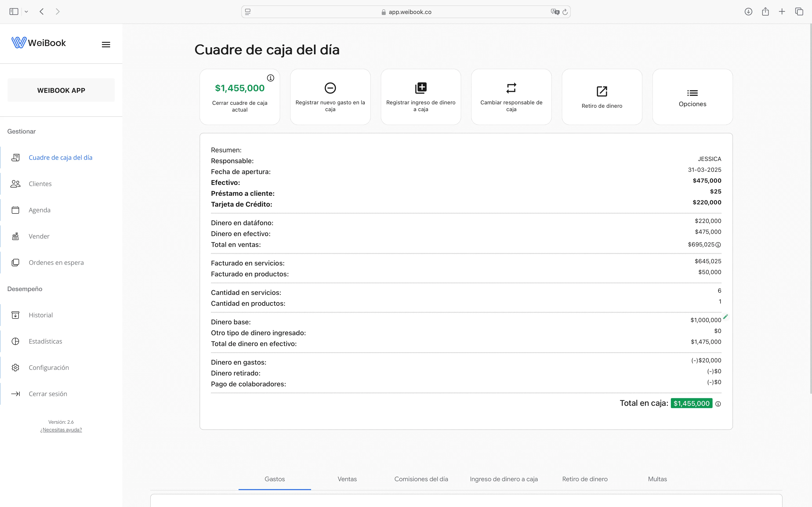
Task: Open Registrar ingreso de dinero a caja
Action: 420,97
